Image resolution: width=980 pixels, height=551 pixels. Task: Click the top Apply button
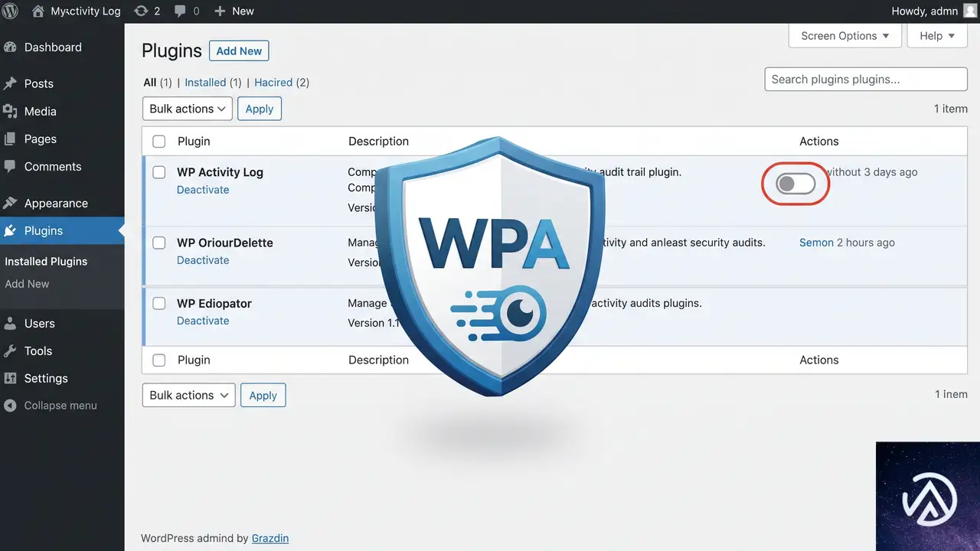pyautogui.click(x=260, y=109)
